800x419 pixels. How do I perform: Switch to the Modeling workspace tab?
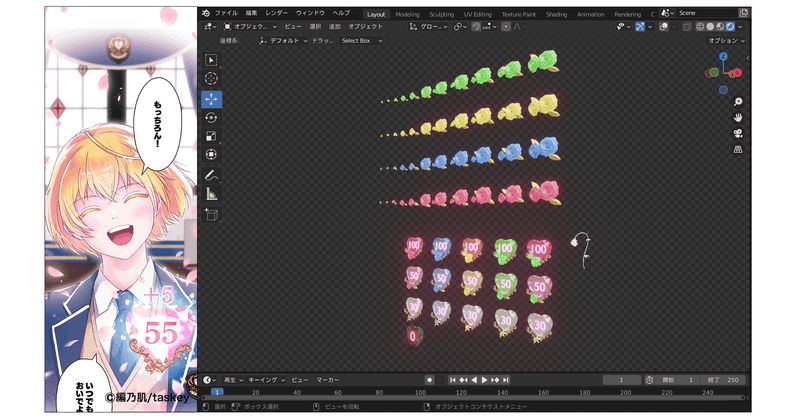click(407, 14)
